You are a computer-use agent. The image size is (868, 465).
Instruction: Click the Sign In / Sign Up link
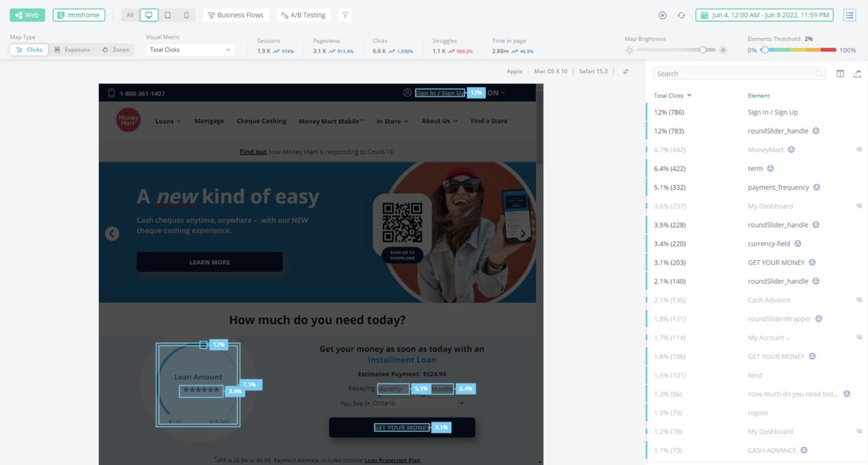point(440,93)
